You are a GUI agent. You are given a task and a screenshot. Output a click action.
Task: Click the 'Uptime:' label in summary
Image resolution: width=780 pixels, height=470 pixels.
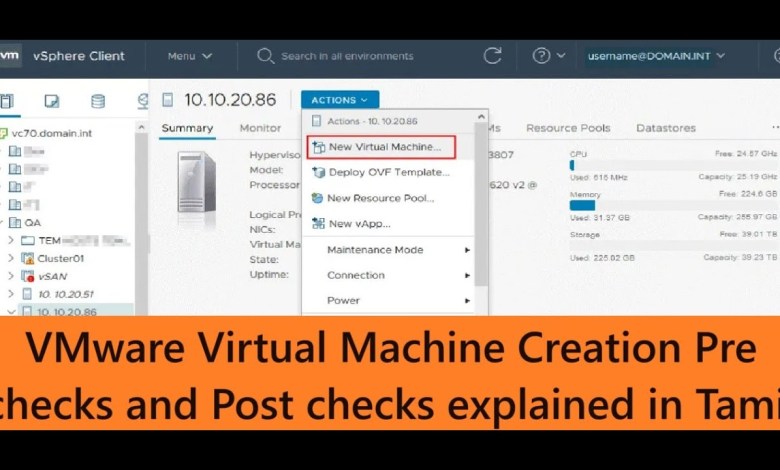click(x=269, y=275)
